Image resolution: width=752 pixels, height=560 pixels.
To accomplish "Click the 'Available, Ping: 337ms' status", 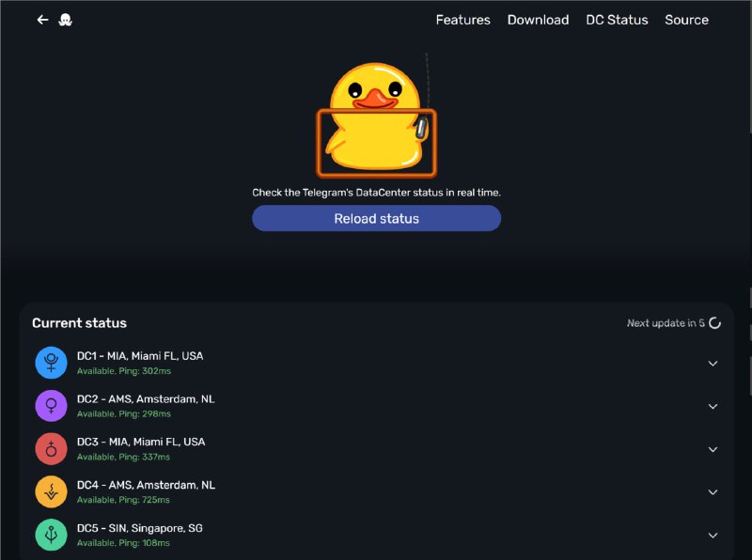I will pos(123,458).
